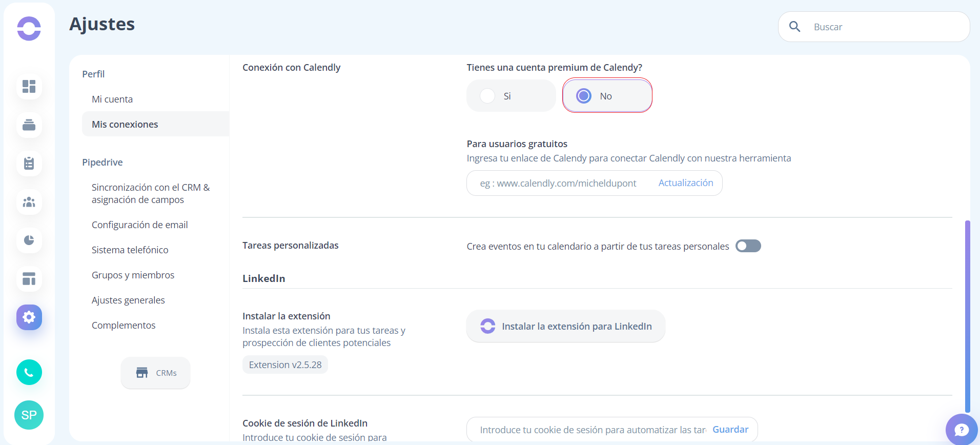The width and height of the screenshot is (980, 445).
Task: Open the pie chart analytics icon
Action: coord(29,240)
